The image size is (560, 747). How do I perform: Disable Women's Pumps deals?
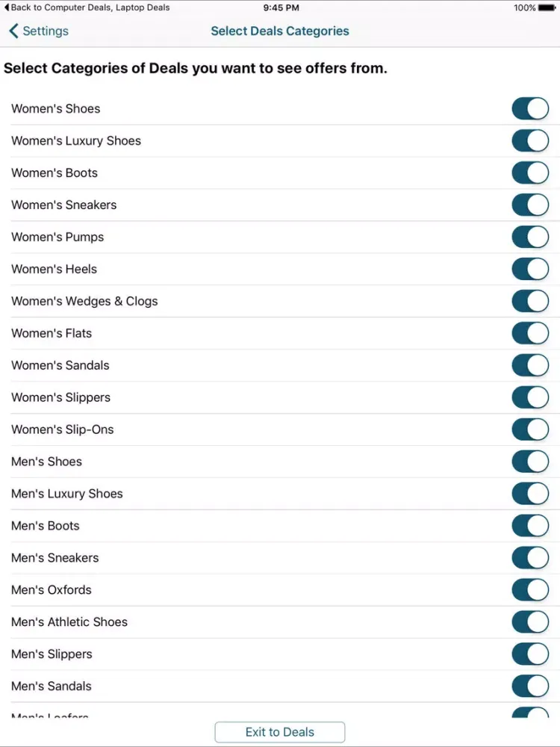click(x=530, y=237)
